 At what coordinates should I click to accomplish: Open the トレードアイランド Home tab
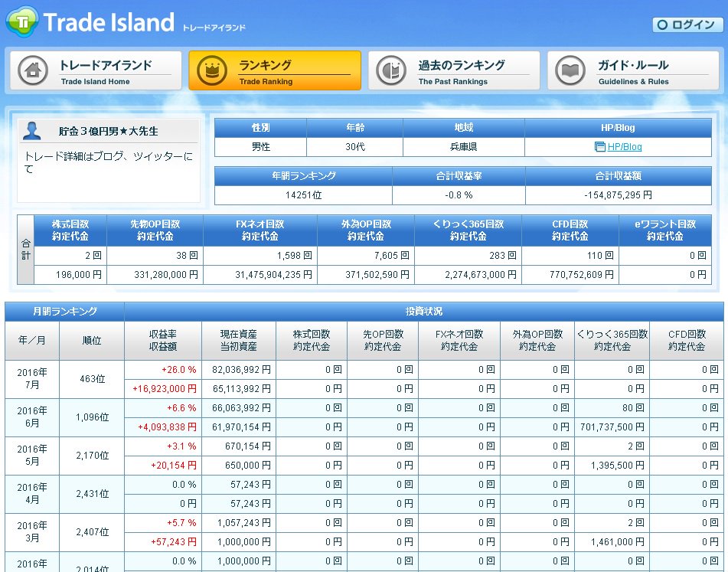pyautogui.click(x=96, y=70)
